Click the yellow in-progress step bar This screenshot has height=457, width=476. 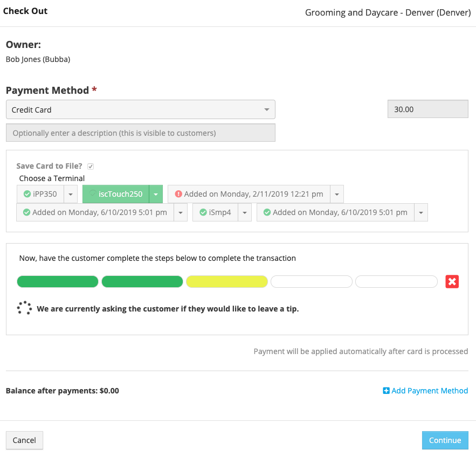click(x=227, y=282)
